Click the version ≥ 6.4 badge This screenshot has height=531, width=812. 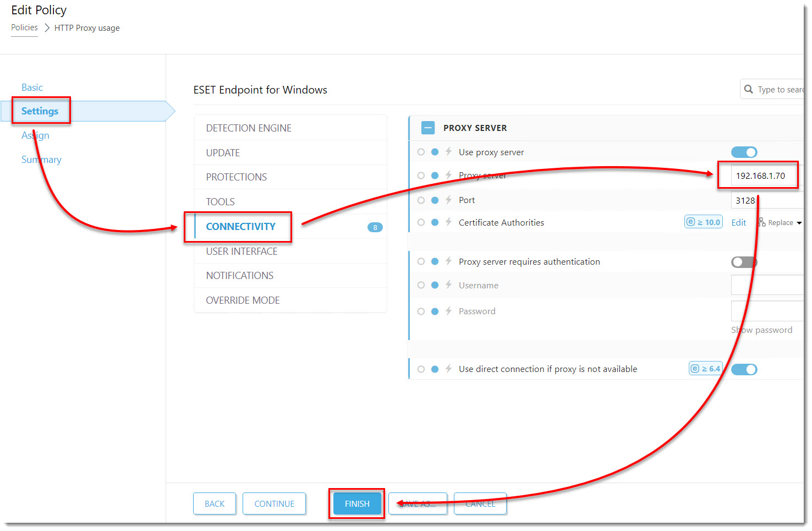click(x=705, y=368)
